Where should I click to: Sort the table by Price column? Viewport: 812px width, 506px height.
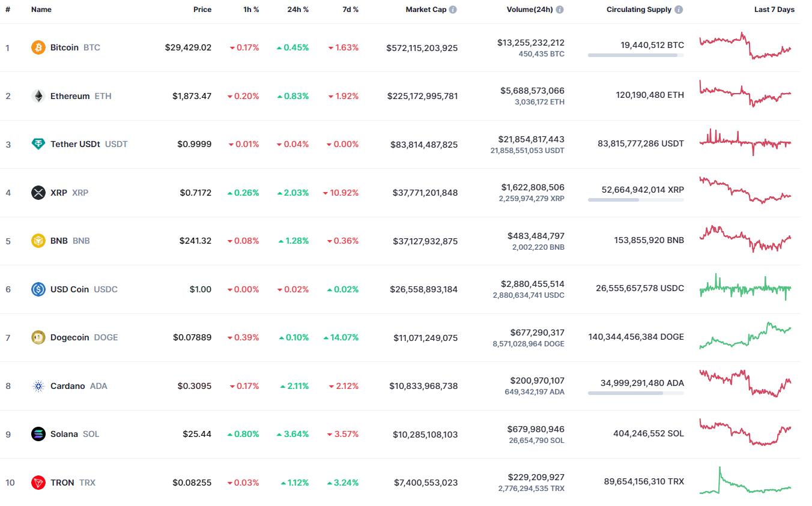coord(202,9)
